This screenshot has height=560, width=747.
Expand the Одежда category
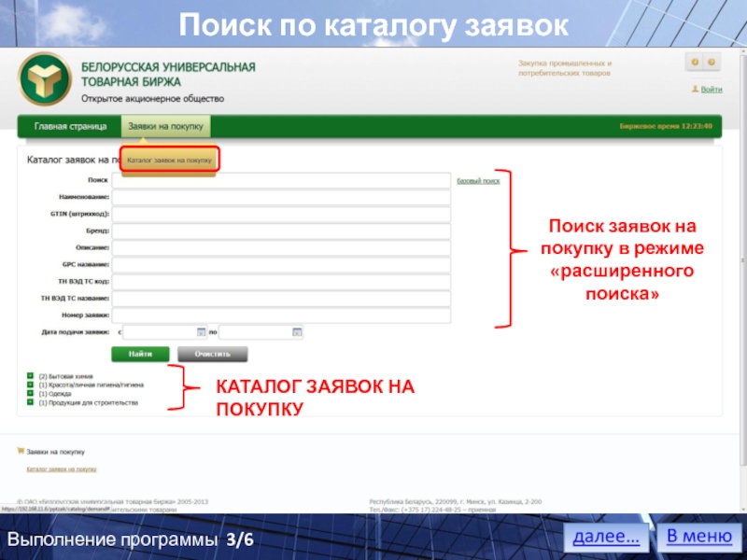[30, 393]
